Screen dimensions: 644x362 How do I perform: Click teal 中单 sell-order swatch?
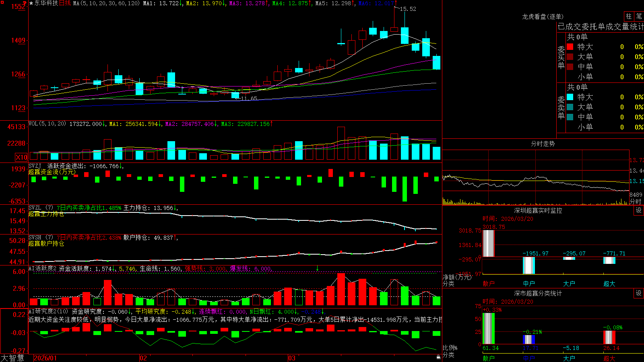tap(570, 117)
